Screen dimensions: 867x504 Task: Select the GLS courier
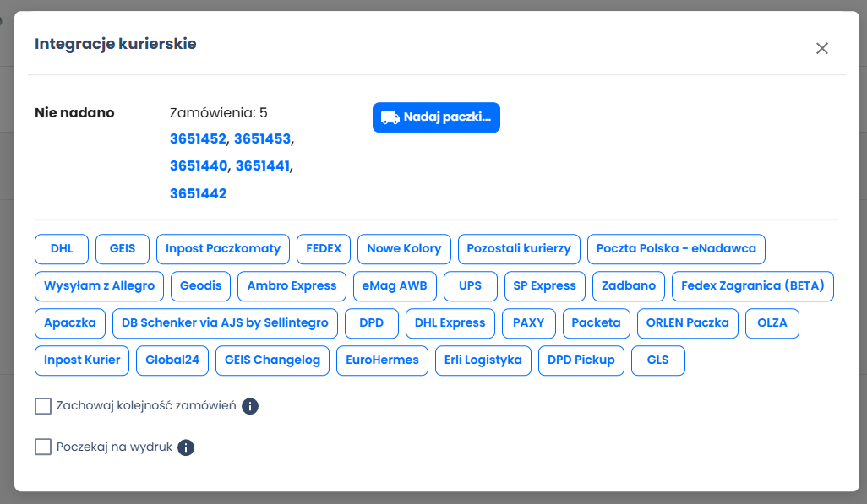pos(658,360)
